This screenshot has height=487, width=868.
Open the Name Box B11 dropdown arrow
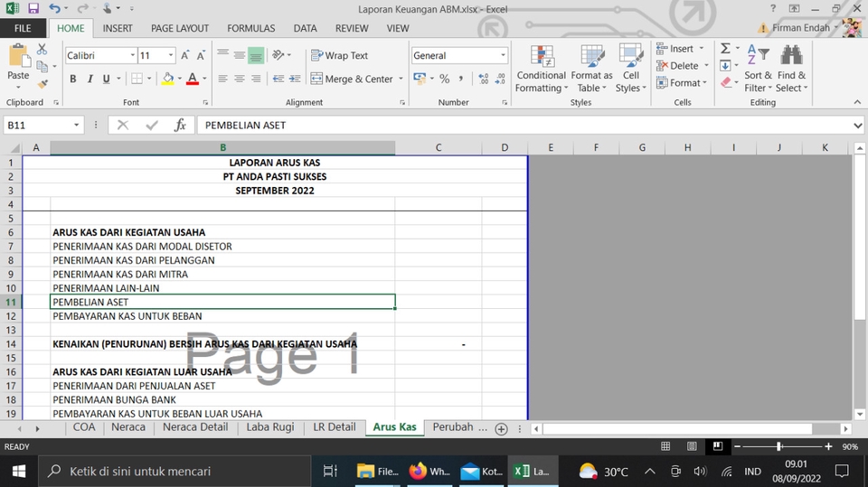[x=76, y=125]
